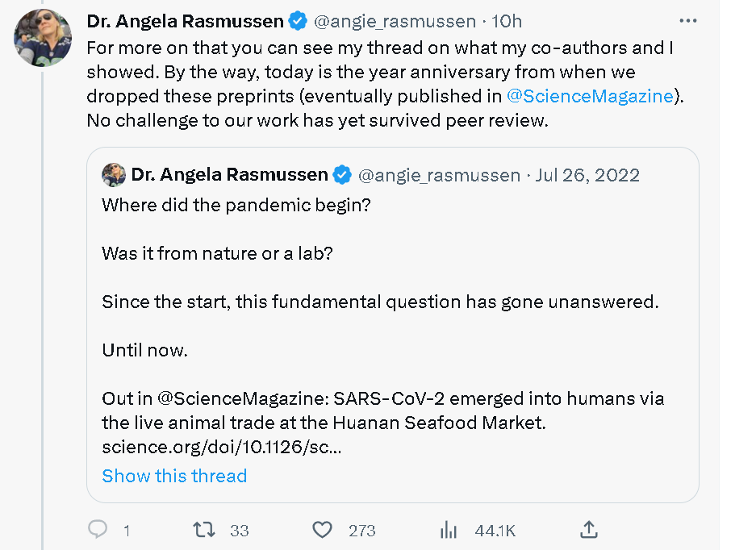Click the blue verified badge on the main tweet
756x550 pixels.
(298, 21)
